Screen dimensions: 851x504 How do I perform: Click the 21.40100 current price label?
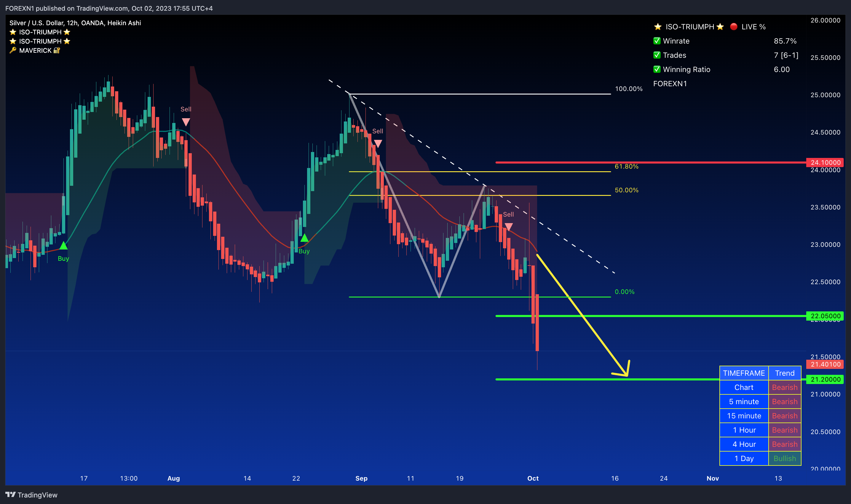[x=825, y=364]
